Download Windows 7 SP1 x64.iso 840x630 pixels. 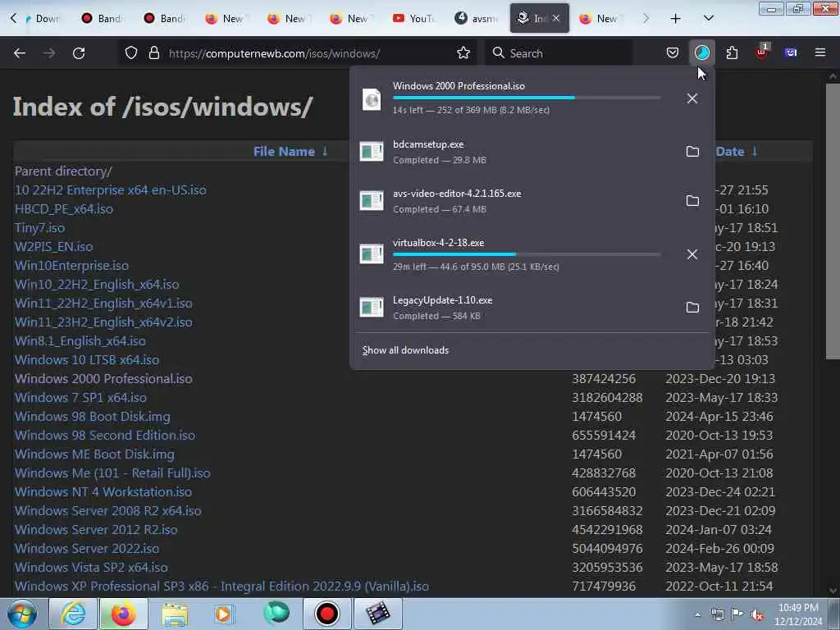point(80,398)
